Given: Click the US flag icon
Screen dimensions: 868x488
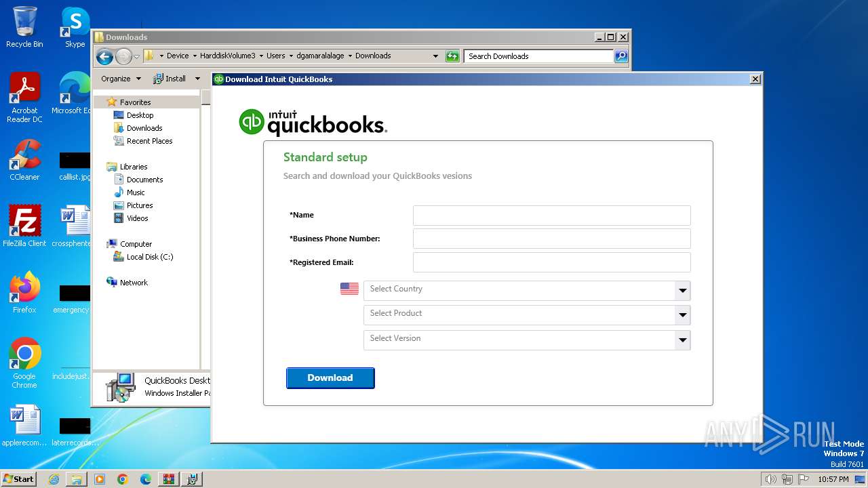Looking at the screenshot, I should [349, 289].
